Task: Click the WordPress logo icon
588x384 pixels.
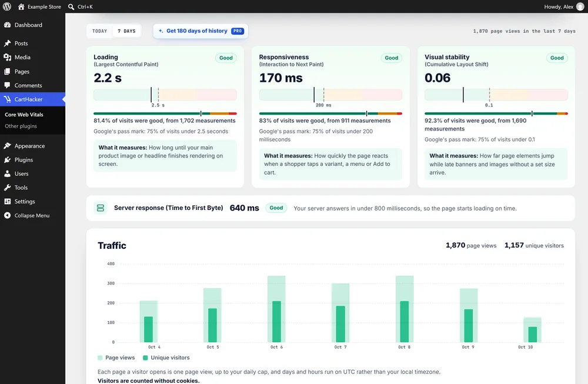Action: pos(6,6)
